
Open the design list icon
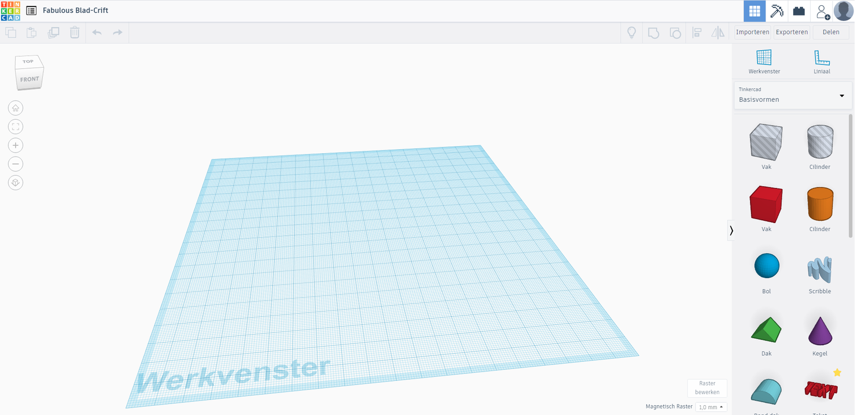pyautogui.click(x=31, y=10)
